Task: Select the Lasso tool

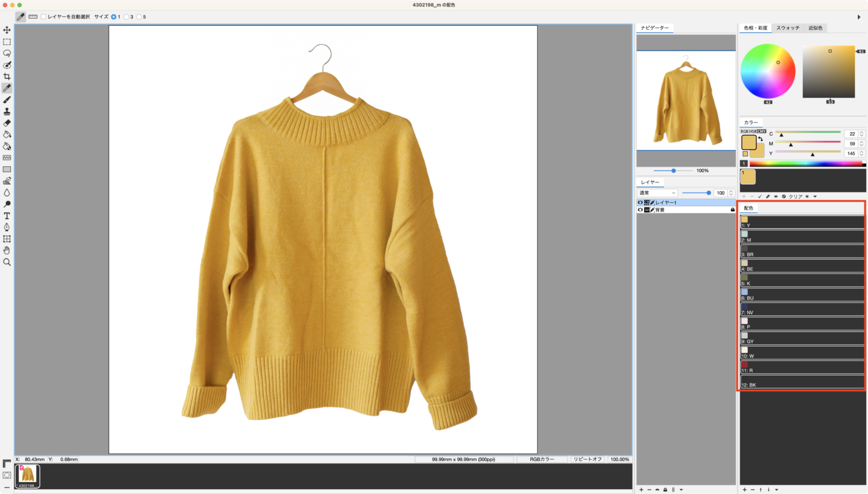Action: (7, 53)
